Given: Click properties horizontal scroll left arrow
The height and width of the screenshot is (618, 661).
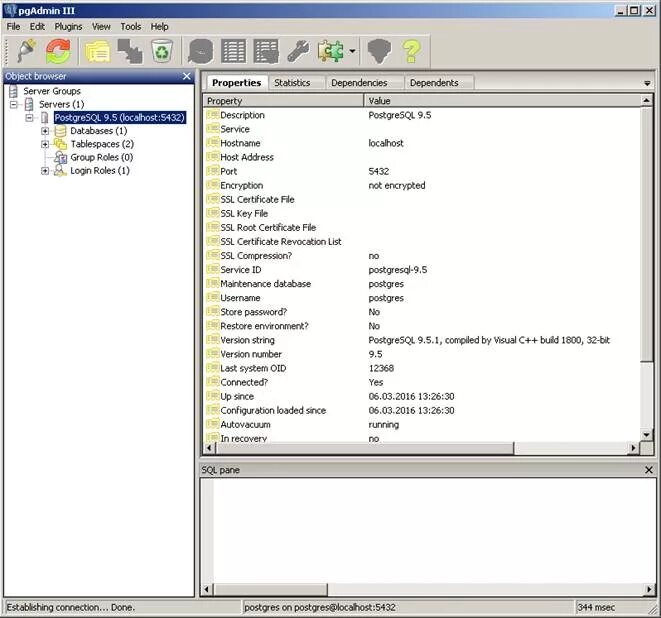Looking at the screenshot, I should 209,448.
